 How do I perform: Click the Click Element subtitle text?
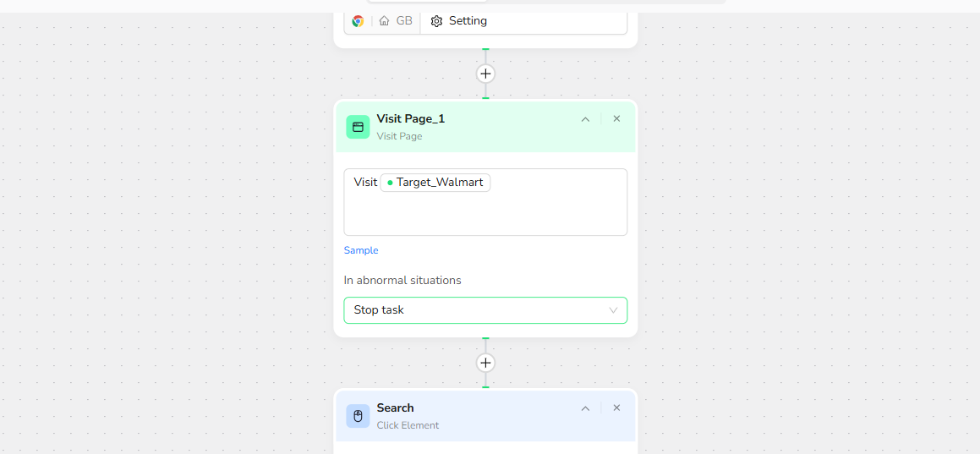[408, 425]
